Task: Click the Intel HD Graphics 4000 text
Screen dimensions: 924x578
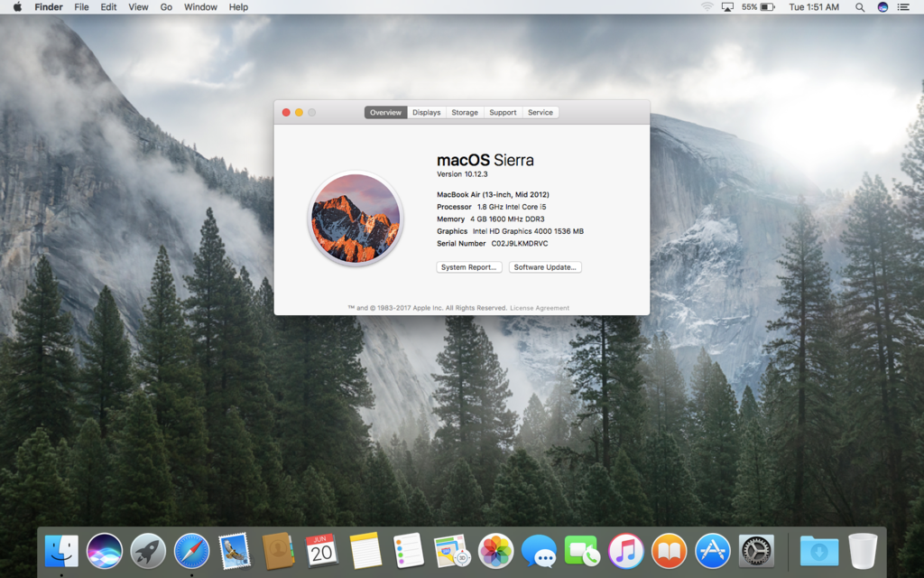Action: click(x=528, y=231)
